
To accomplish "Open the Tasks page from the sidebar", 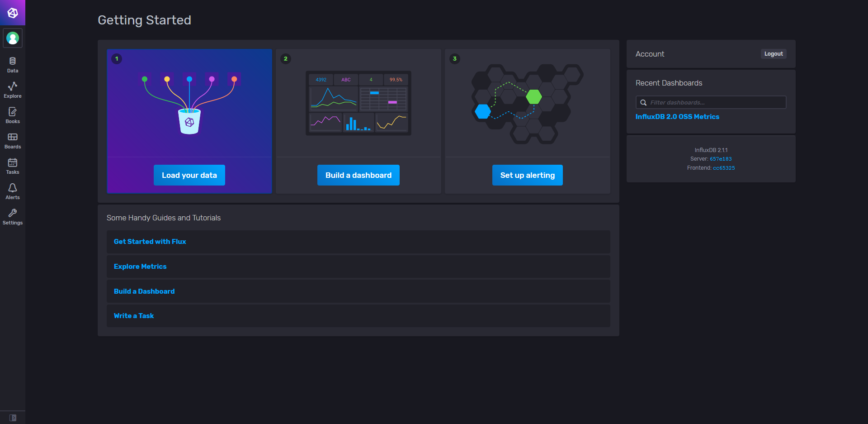I will pos(12,165).
